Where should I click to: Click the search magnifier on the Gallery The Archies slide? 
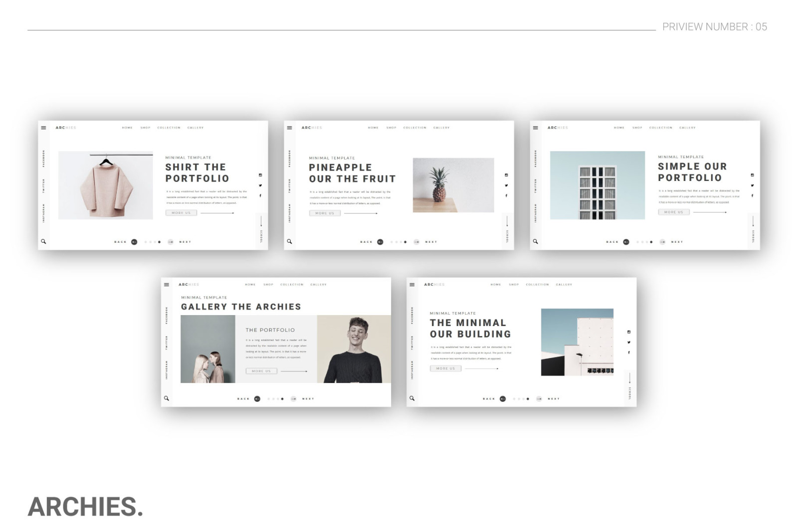167,398
